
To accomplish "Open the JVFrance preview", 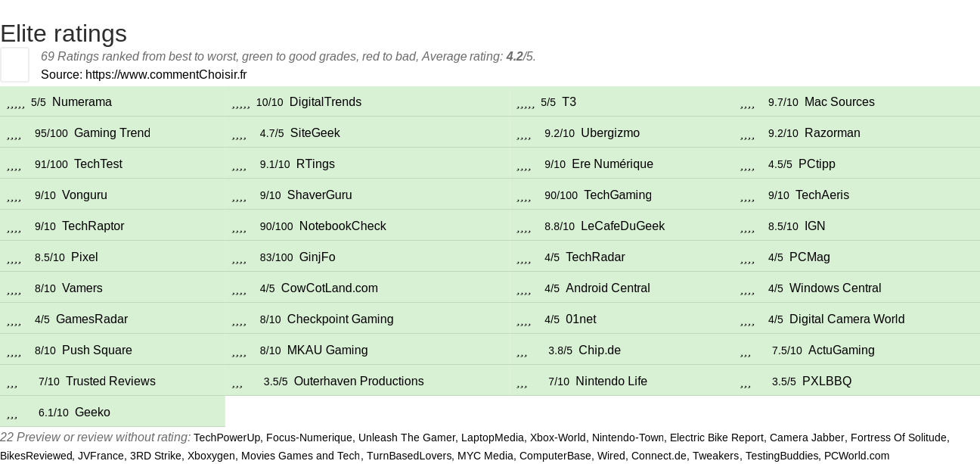I will click(101, 456).
